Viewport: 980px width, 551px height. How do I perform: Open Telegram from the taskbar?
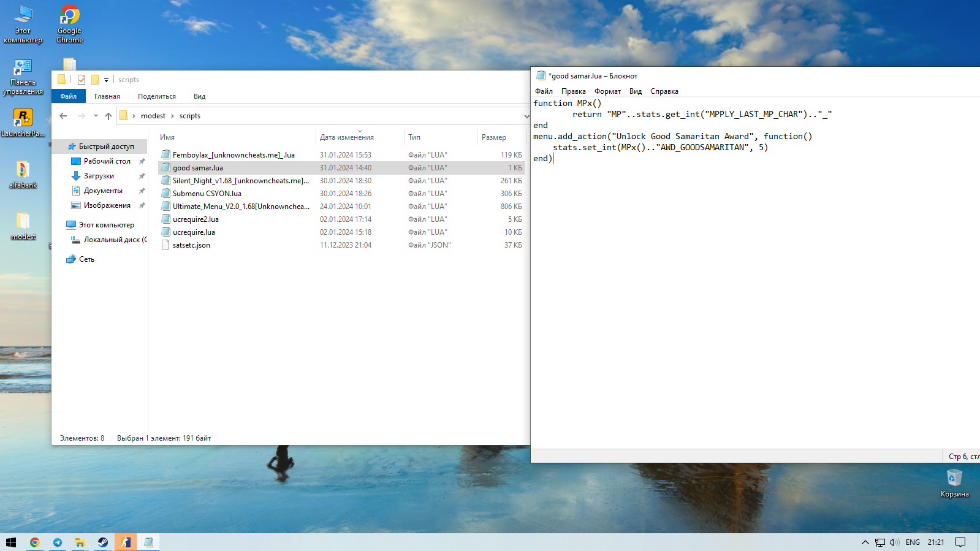click(58, 542)
